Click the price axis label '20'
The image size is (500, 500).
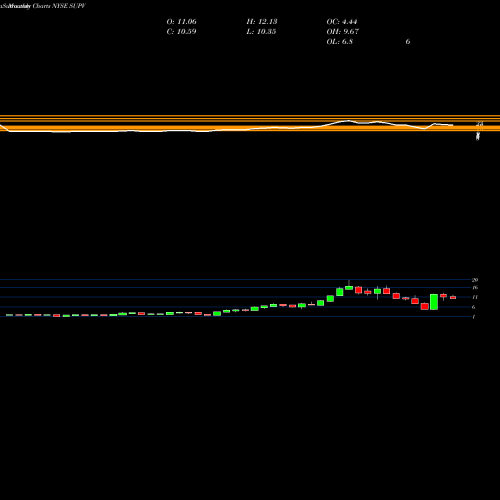coord(475,280)
